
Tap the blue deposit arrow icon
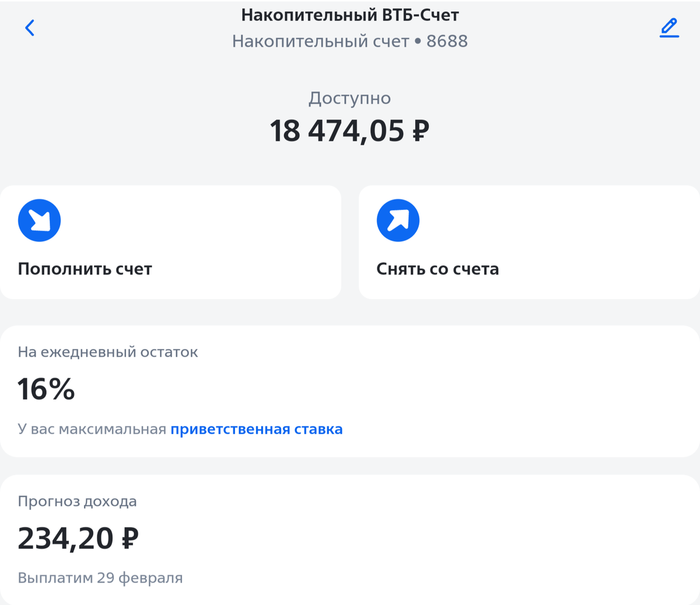[x=40, y=221]
